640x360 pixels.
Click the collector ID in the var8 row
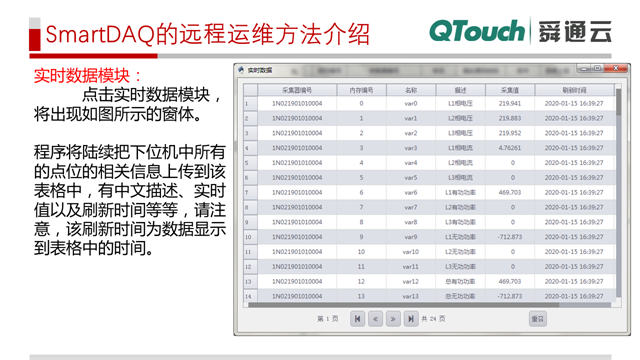point(297,222)
